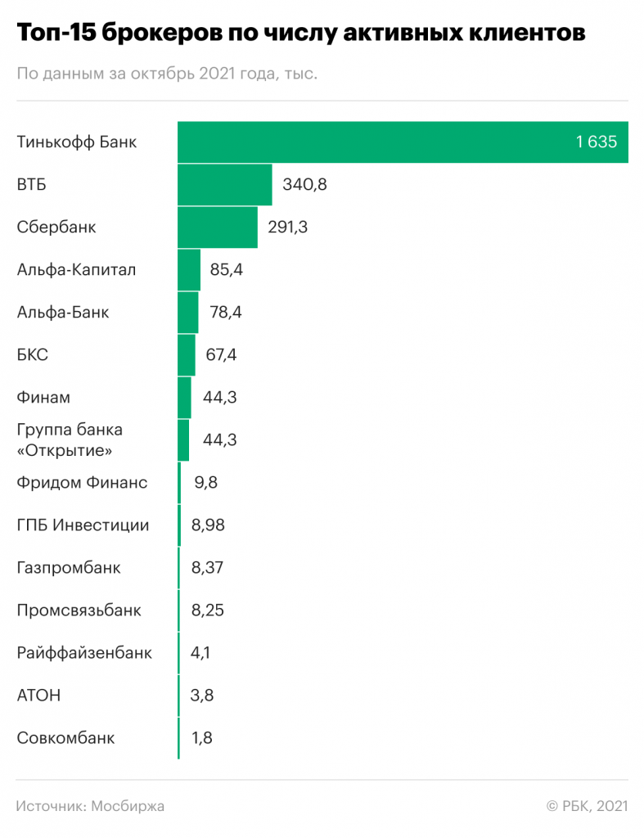Image resolution: width=644 pixels, height=838 pixels.
Task: Select the Райффайзенбанк label
Action: pyautogui.click(x=84, y=653)
